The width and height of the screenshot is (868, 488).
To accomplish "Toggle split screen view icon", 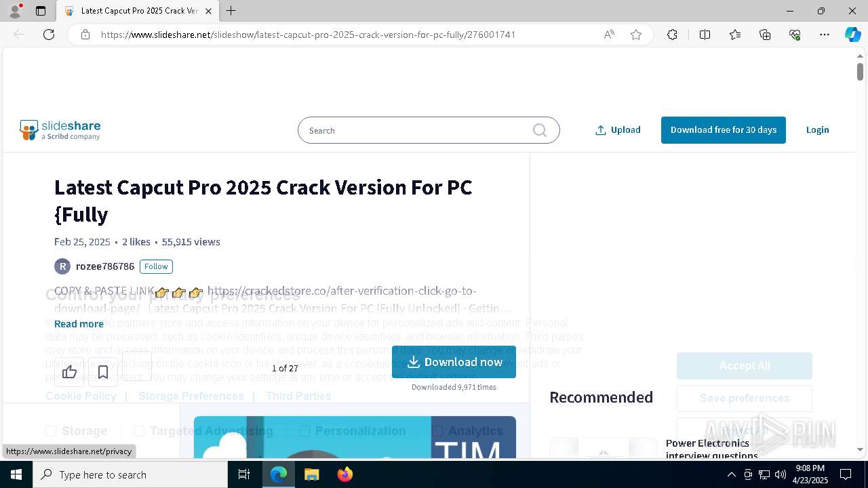I will 705,35.
